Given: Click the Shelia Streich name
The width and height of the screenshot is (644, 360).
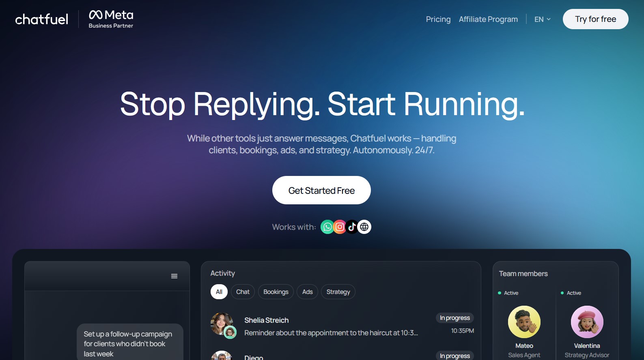Looking at the screenshot, I should [x=267, y=320].
